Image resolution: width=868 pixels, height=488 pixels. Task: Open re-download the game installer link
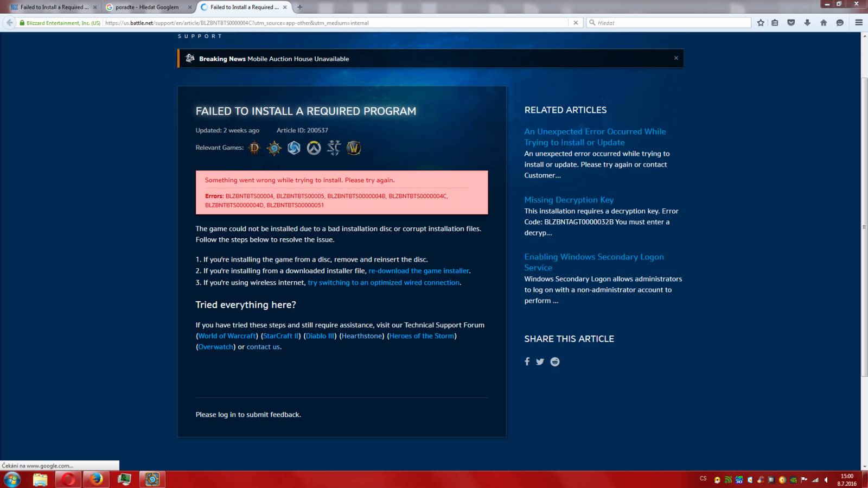click(x=419, y=271)
